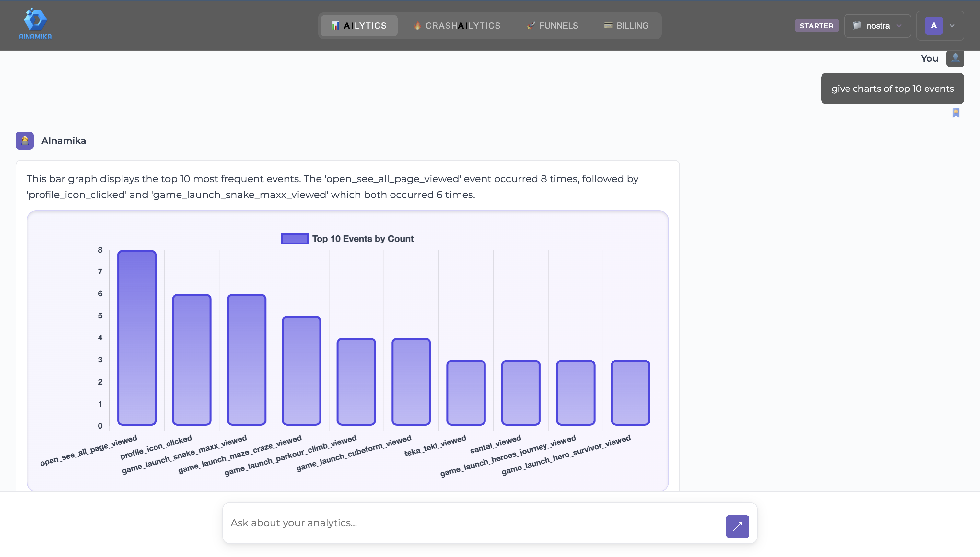Click the game_launch_maze_craze_viewed bar
Screen dimensions: 980x557
pyautogui.click(x=301, y=371)
